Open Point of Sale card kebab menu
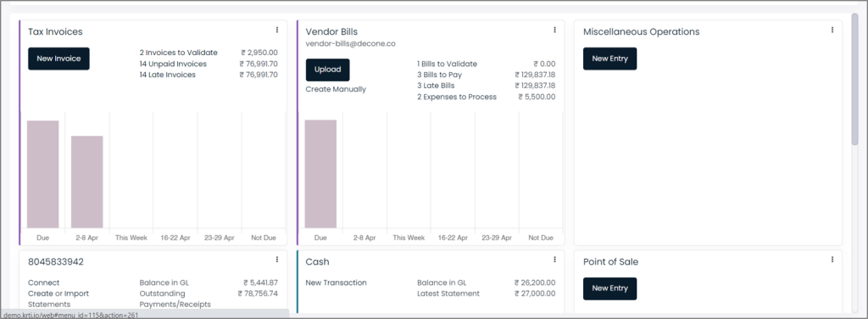 [x=832, y=260]
